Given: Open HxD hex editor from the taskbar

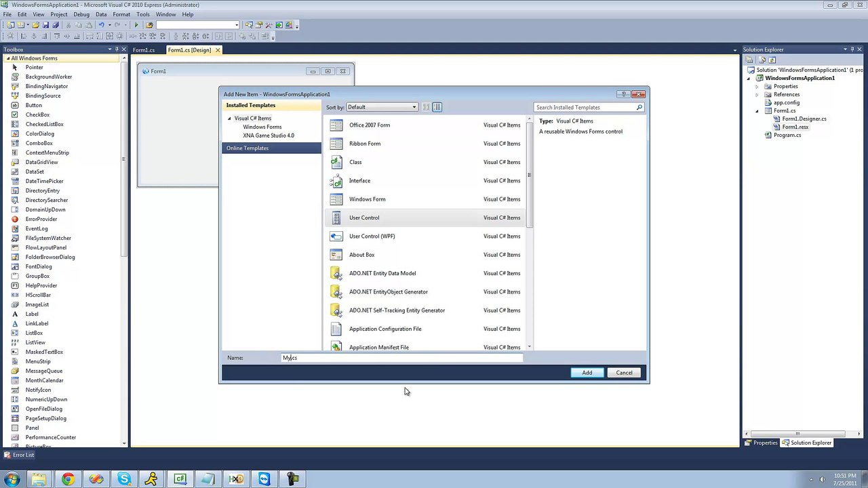Looking at the screenshot, I should 235,479.
